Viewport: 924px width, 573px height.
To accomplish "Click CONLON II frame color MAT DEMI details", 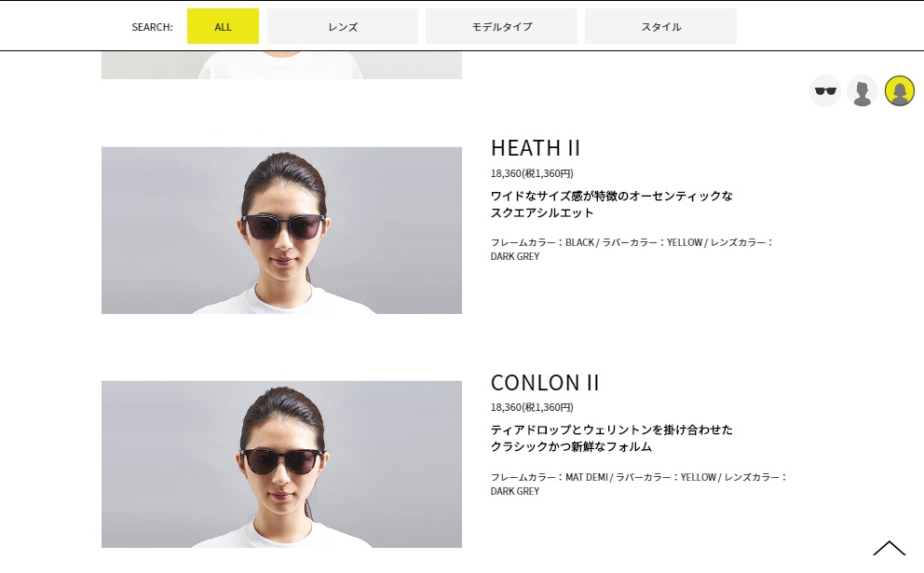I will (639, 484).
